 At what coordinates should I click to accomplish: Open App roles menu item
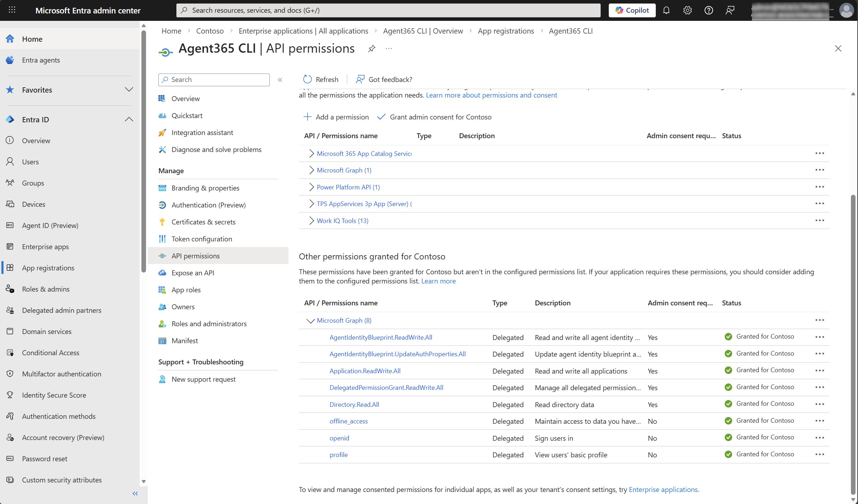point(186,290)
